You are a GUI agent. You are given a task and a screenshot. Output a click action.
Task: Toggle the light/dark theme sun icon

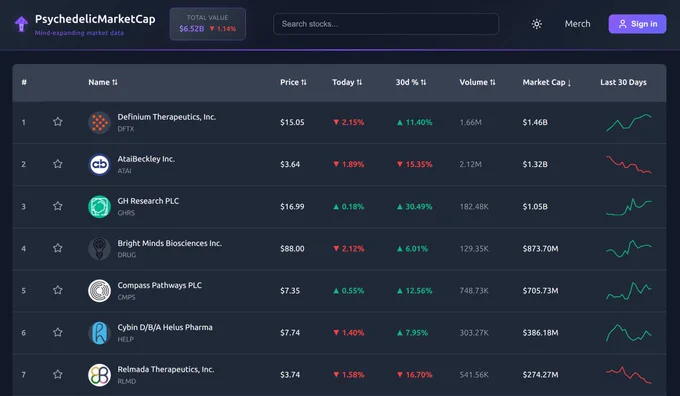[536, 24]
